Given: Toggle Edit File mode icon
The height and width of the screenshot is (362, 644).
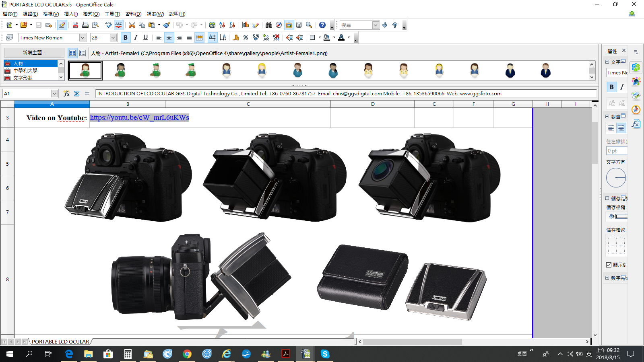Looking at the screenshot, I should 62,25.
